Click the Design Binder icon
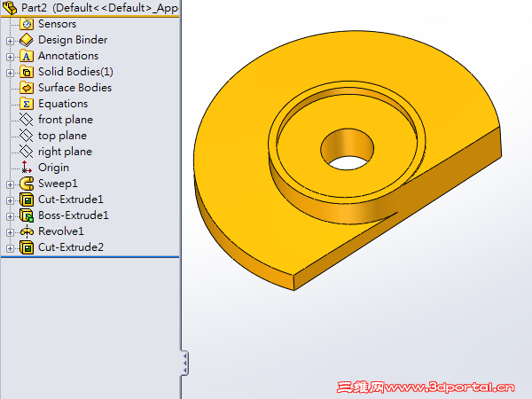 point(27,40)
